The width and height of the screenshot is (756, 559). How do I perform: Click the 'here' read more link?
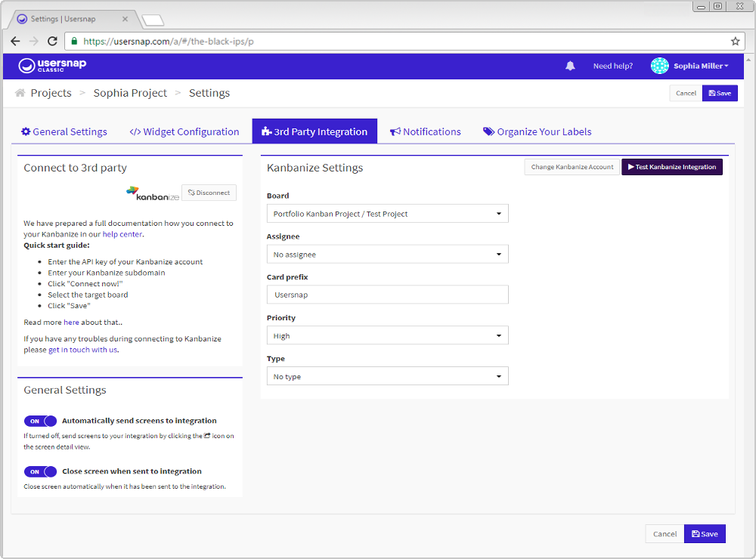(71, 323)
